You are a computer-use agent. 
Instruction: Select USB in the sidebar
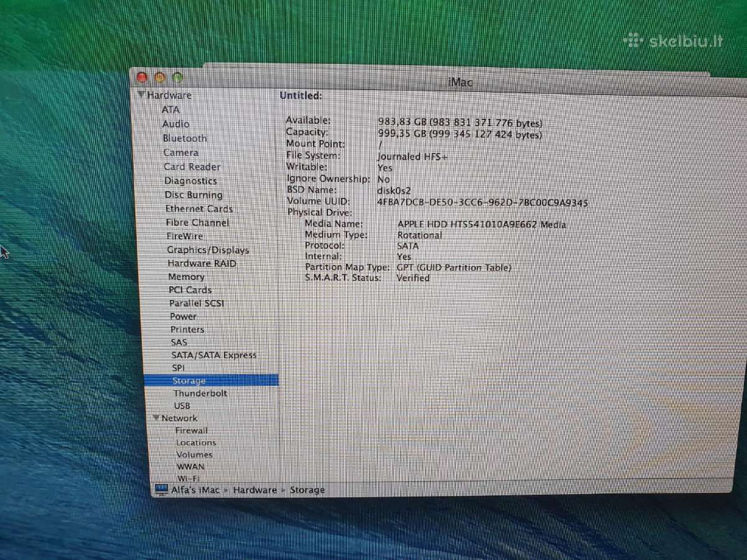tap(182, 406)
